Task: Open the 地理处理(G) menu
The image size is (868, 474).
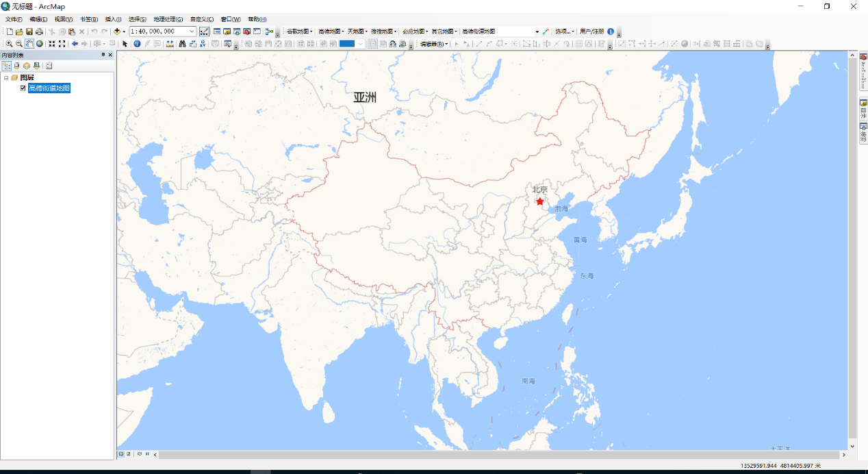Action: [168, 18]
